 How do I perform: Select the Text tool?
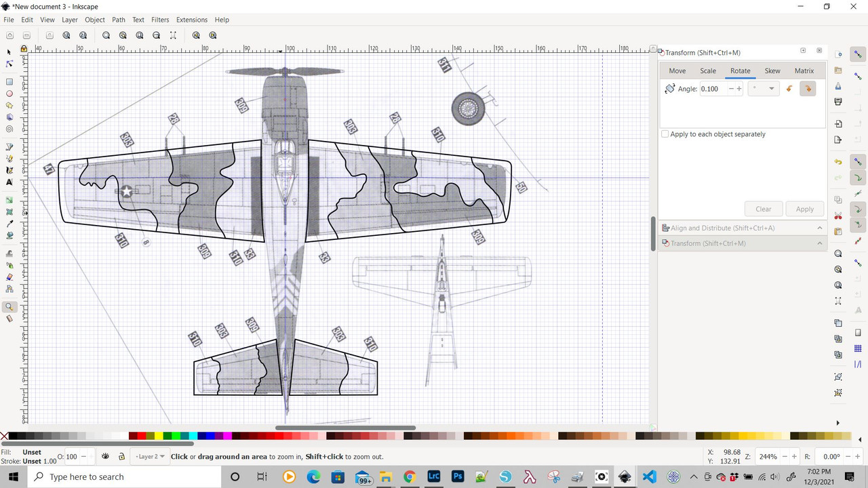point(9,182)
